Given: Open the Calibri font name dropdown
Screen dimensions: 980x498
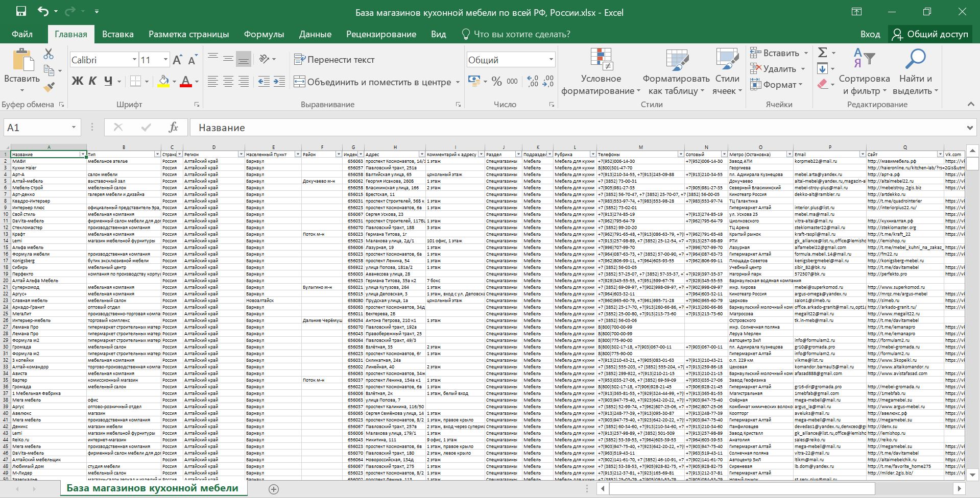Looking at the screenshot, I should [134, 60].
